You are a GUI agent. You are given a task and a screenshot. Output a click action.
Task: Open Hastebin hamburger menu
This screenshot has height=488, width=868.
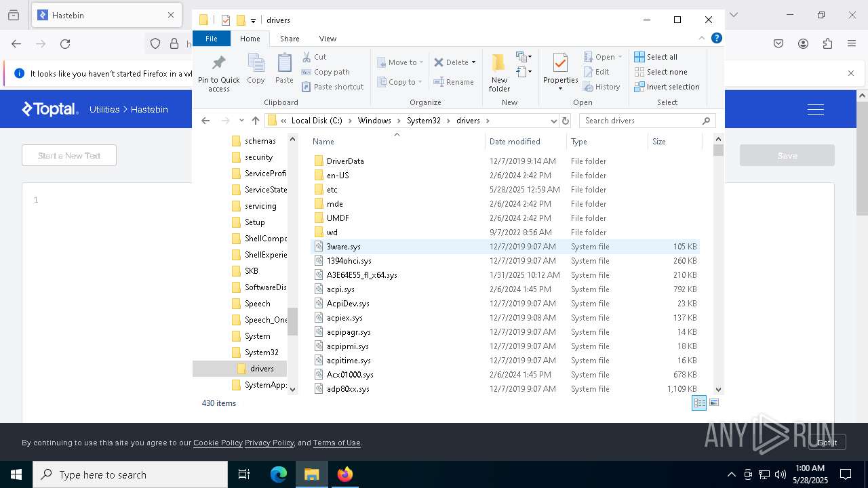click(816, 109)
